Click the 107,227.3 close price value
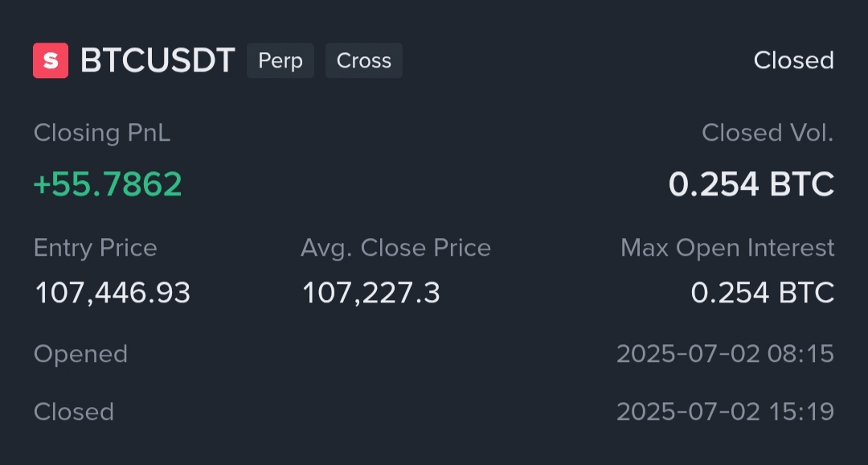This screenshot has height=465, width=868. tap(371, 293)
